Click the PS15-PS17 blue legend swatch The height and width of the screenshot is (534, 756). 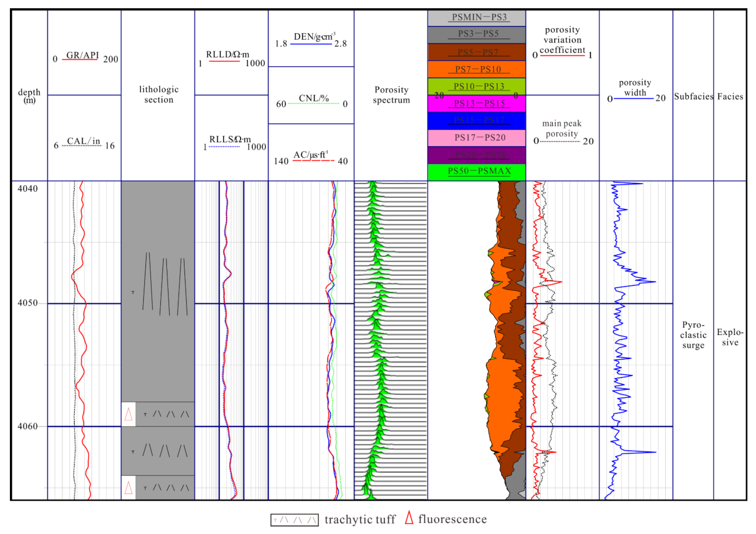click(x=476, y=120)
